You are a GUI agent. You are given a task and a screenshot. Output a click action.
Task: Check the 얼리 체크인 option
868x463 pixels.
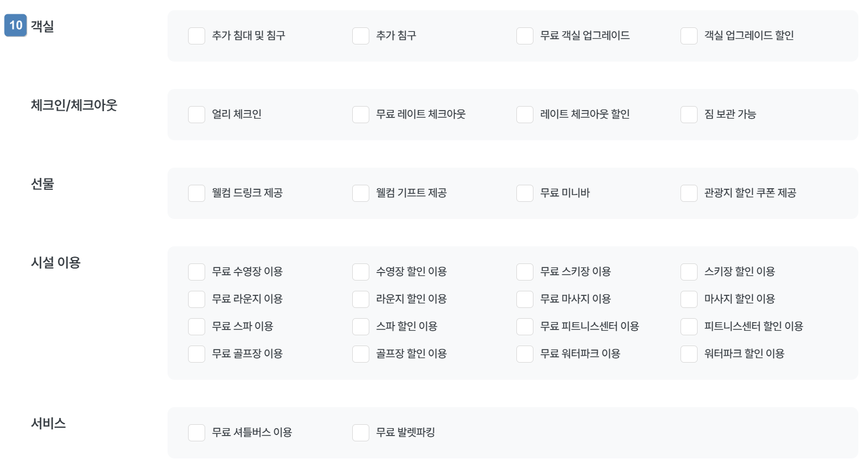197,115
